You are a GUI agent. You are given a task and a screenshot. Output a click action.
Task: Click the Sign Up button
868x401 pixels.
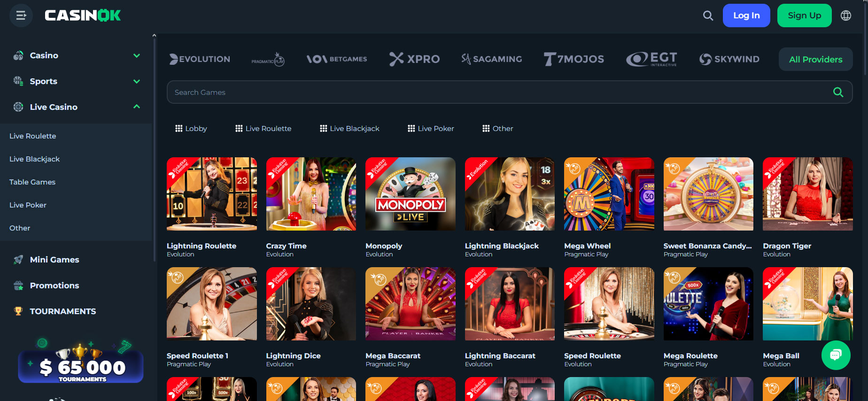pyautogui.click(x=805, y=15)
